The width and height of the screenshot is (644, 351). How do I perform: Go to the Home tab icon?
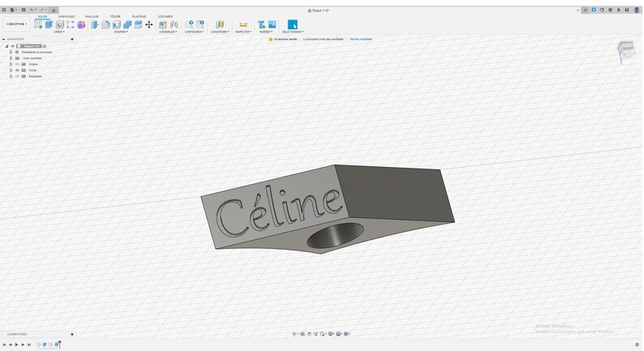[54, 11]
